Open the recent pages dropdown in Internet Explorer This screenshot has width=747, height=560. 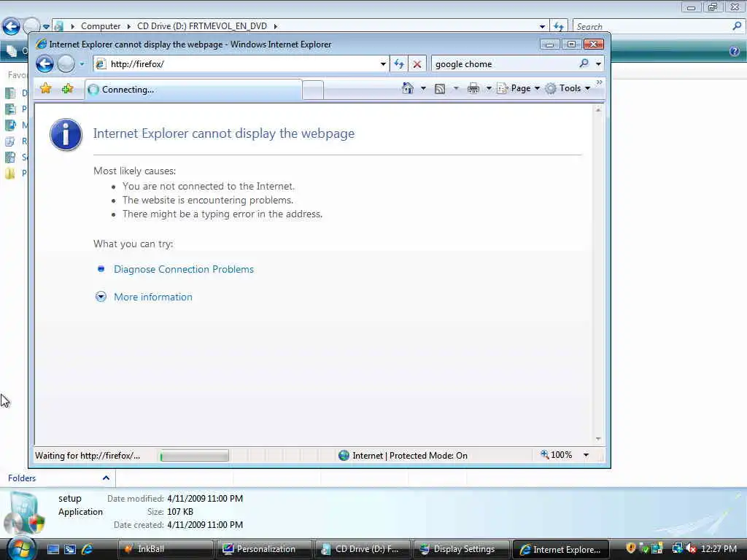(x=82, y=64)
